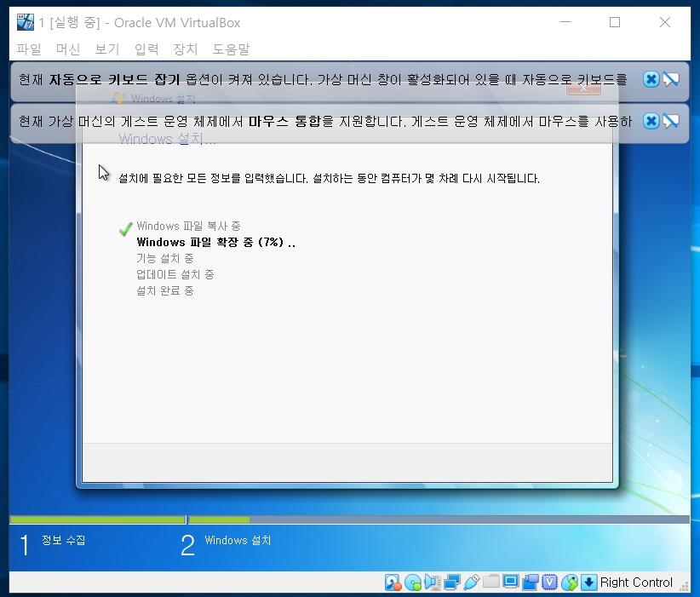Image resolution: width=700 pixels, height=597 pixels.
Task: Click the stage 1 progress bar segment
Action: (x=97, y=520)
